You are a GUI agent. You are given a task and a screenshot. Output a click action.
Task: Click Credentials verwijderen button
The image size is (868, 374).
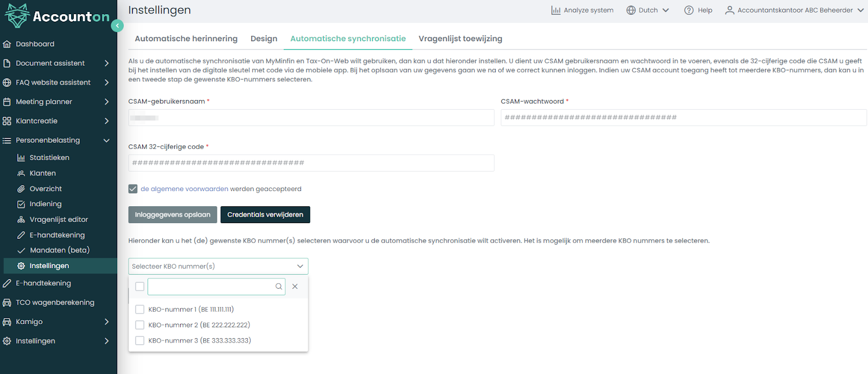(x=265, y=215)
